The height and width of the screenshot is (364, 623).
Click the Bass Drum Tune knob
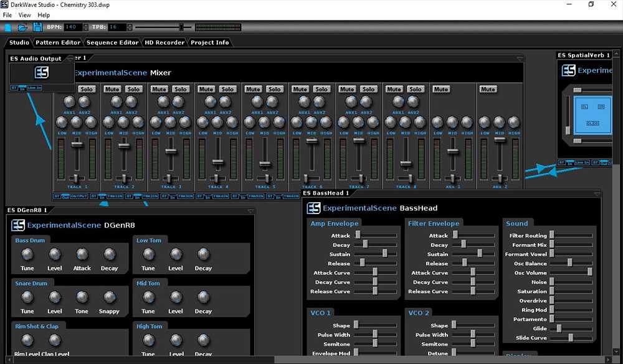tap(27, 254)
